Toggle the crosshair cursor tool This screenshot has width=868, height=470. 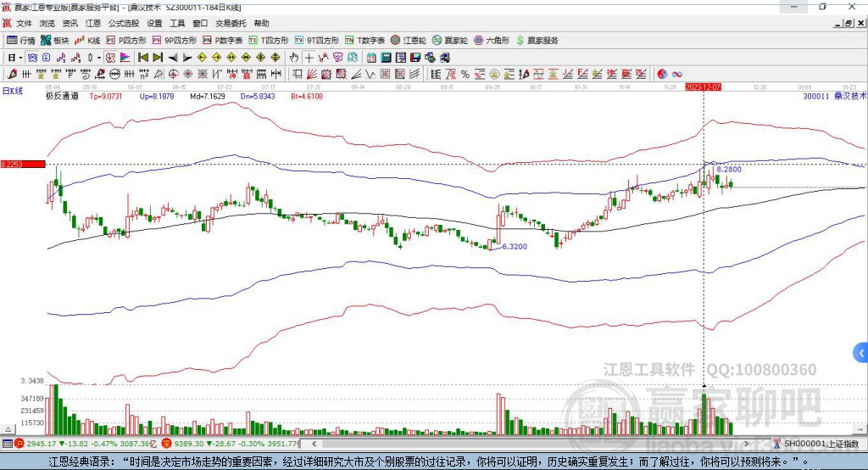309,58
